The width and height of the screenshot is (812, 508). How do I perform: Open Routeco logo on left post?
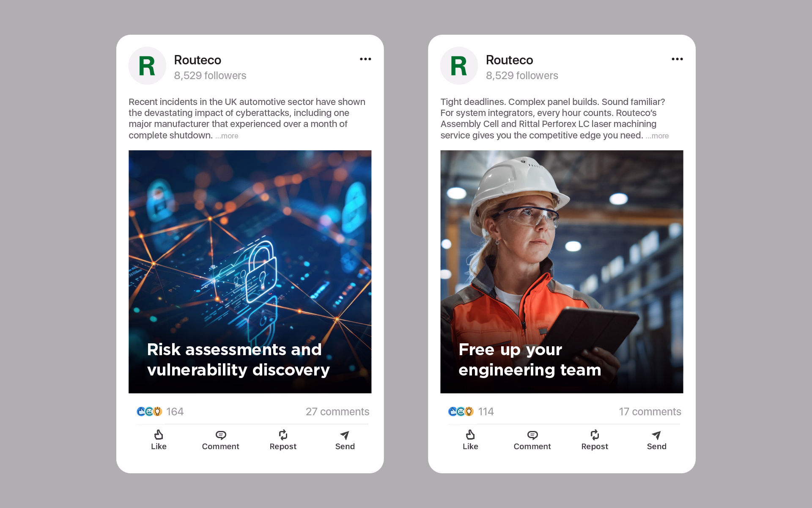pos(147,66)
